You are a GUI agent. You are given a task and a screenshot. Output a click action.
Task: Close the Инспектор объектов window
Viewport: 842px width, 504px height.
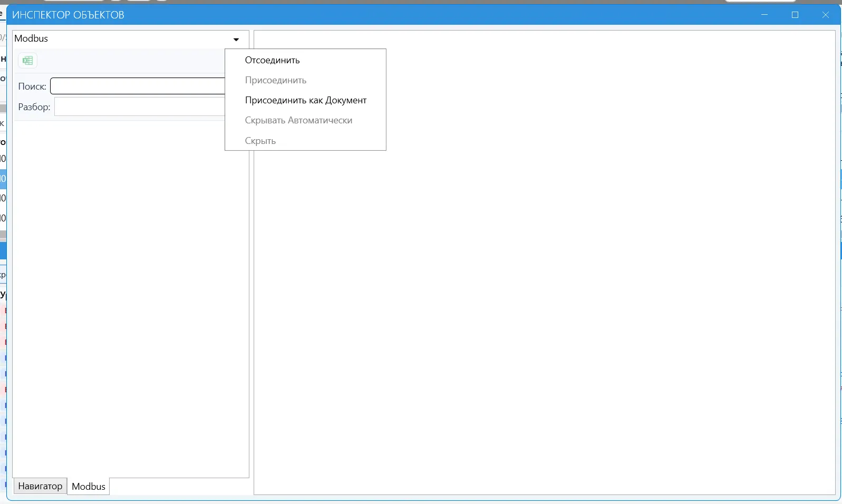(826, 15)
